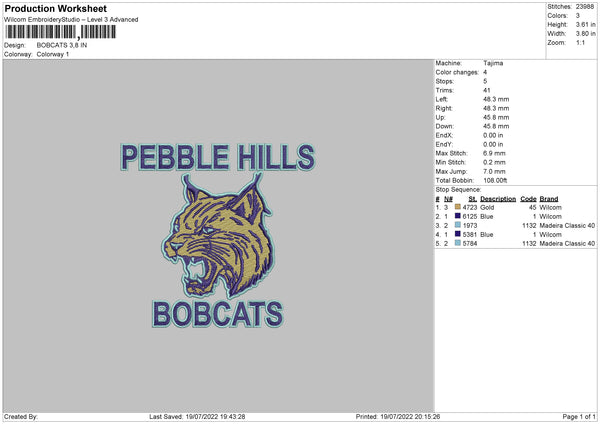600x424 pixels.
Task: Click thread number 1973 in stop row 3
Action: pyautogui.click(x=470, y=225)
